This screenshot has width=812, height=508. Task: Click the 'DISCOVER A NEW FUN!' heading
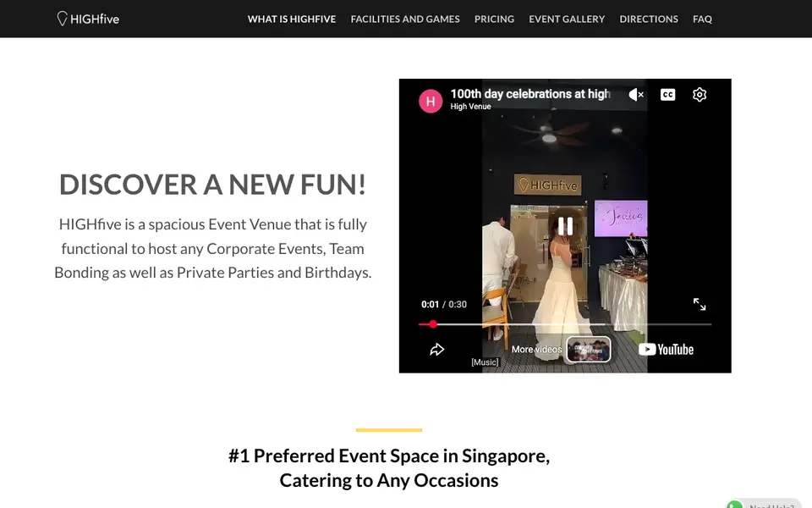213,185
